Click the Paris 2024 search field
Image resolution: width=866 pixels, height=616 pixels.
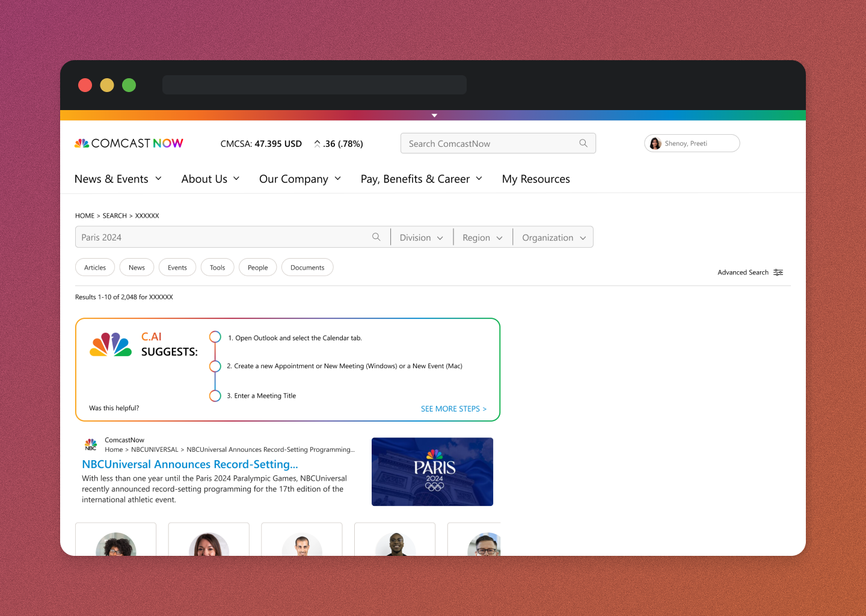(232, 237)
